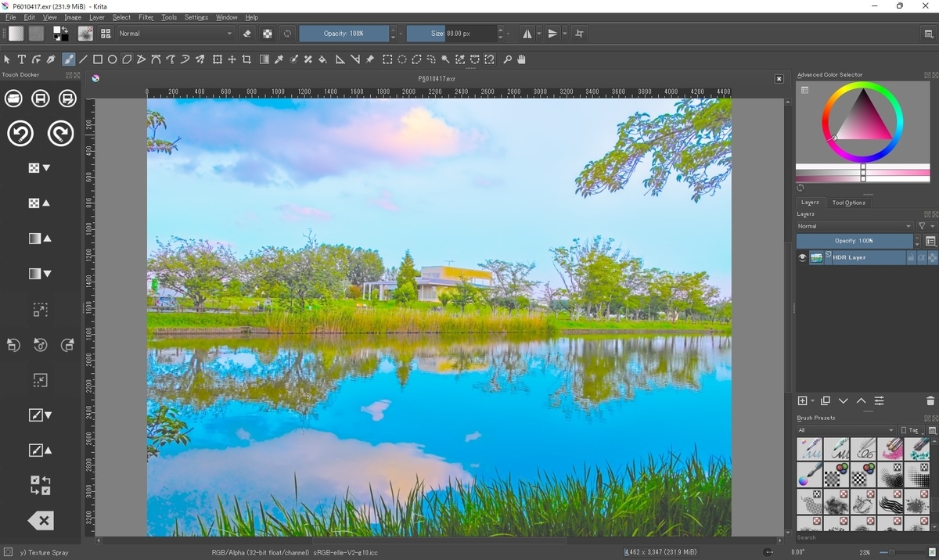Click swap colors icon in Touch Docker

tap(41, 485)
